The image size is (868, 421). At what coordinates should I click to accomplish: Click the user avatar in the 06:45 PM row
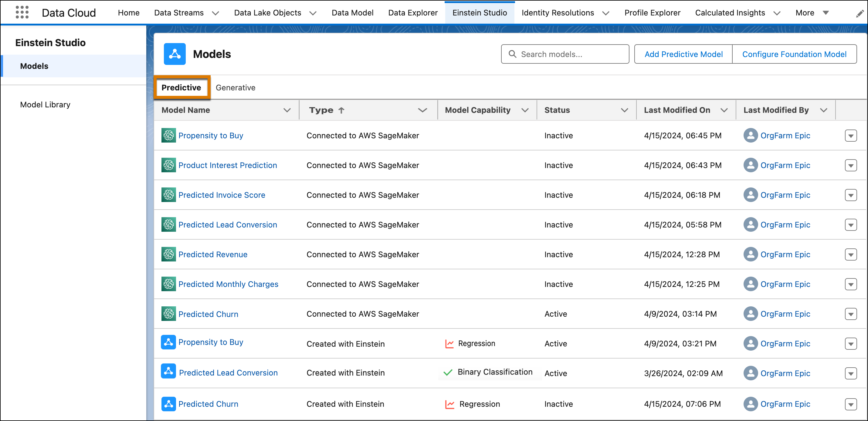tap(751, 135)
